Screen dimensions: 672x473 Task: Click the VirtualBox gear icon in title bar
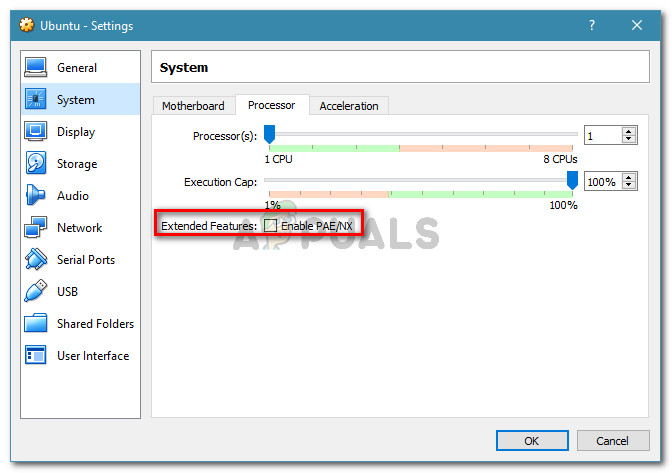click(x=27, y=25)
